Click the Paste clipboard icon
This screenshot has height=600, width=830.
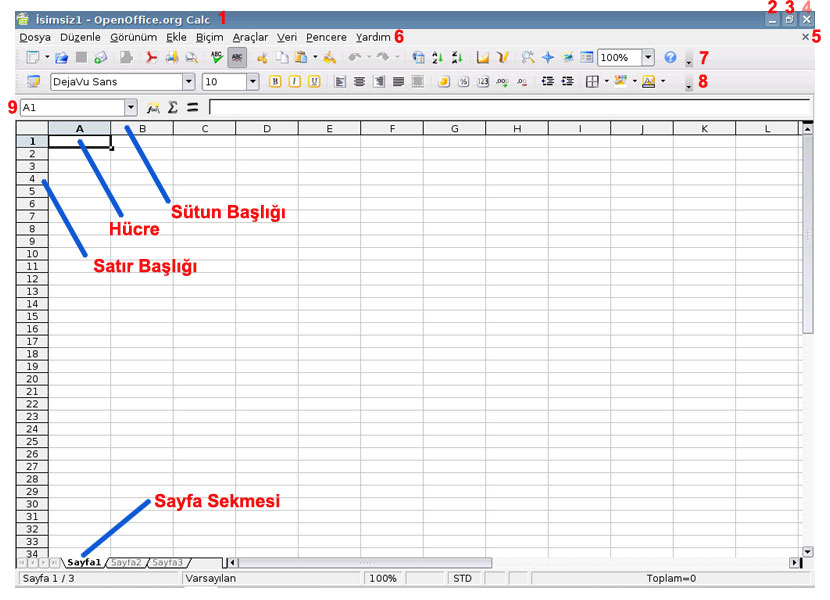(x=301, y=57)
